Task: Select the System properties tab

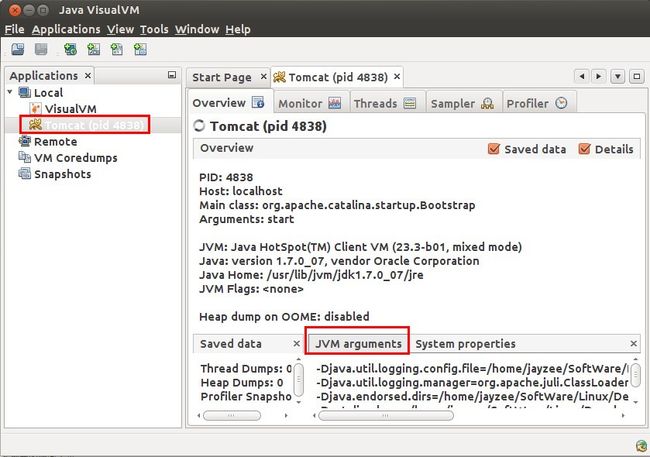Action: tap(465, 344)
